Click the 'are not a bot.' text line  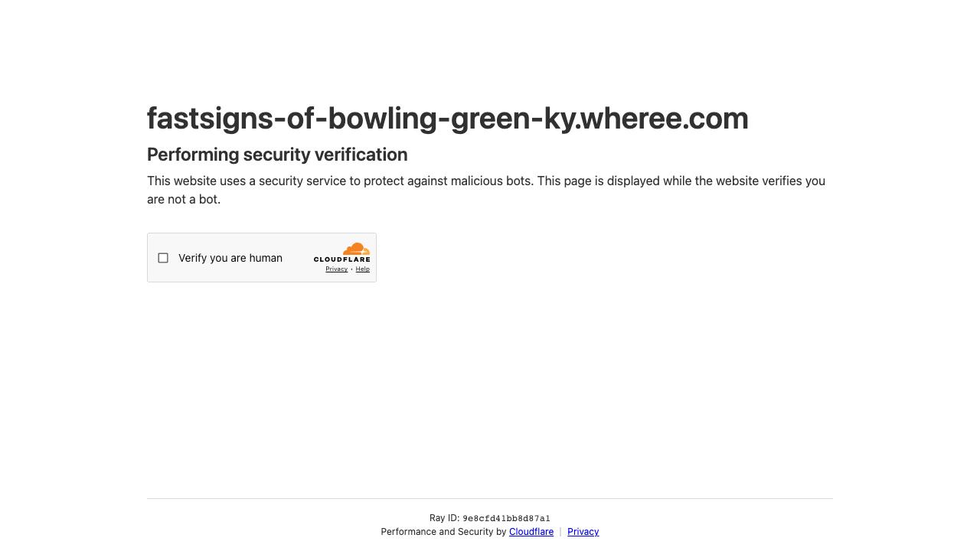184,200
